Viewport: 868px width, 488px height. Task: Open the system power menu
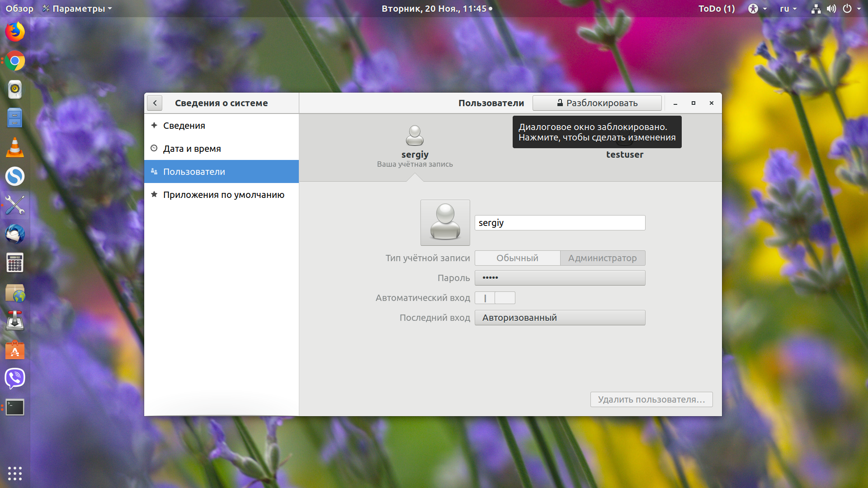click(852, 9)
